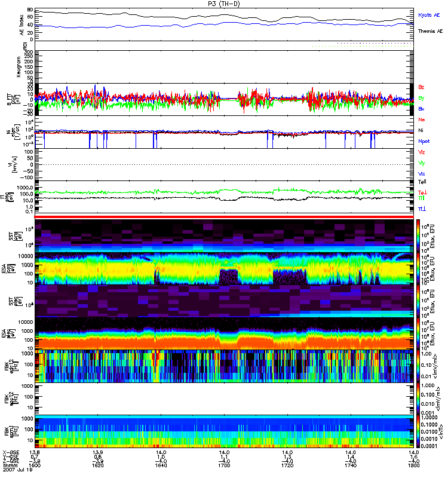Click the SST electrons Eflux color bar
The height and width of the screenshot is (478, 448).
point(419,301)
